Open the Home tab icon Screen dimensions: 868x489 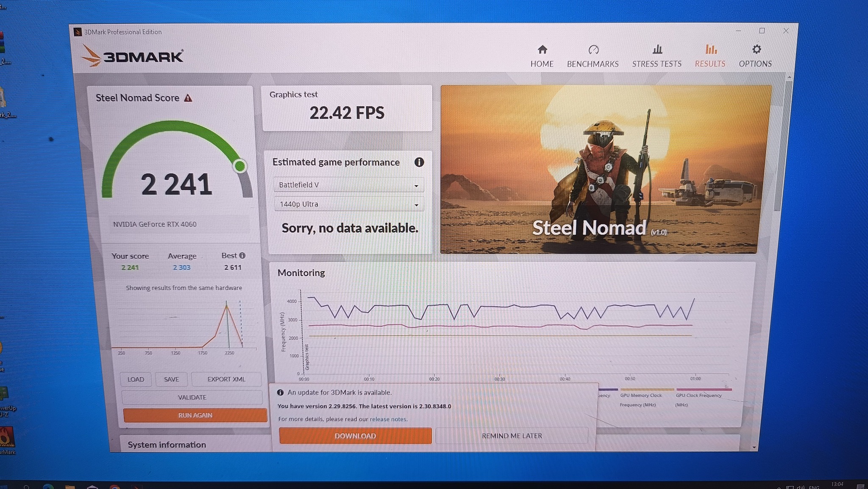542,50
